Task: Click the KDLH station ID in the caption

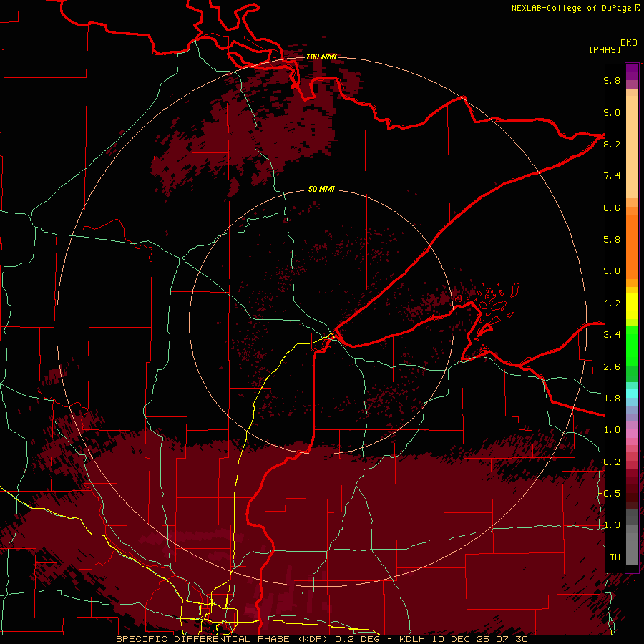Action: click(x=412, y=639)
